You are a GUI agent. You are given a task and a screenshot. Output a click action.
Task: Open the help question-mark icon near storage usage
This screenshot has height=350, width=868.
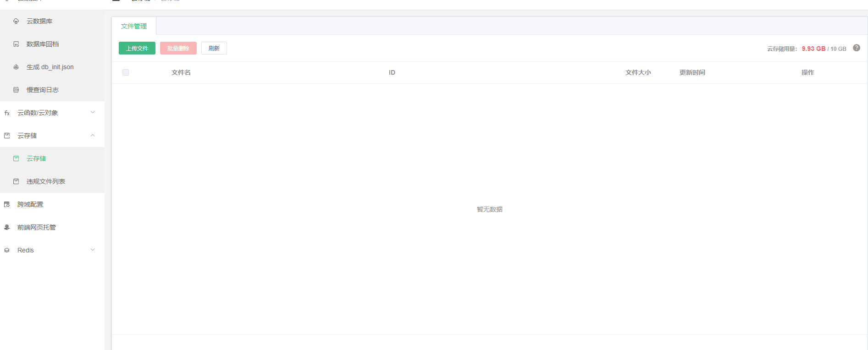[857, 48]
